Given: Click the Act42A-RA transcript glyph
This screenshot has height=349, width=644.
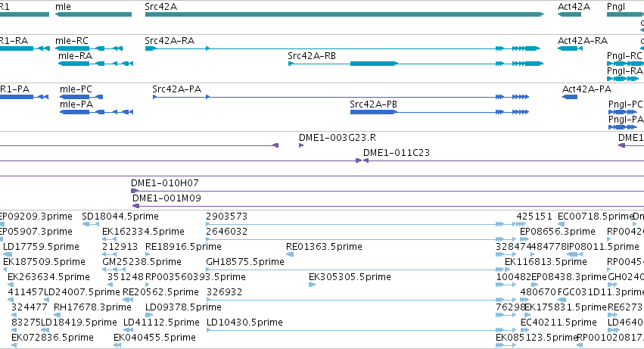Looking at the screenshot, I should [570, 48].
